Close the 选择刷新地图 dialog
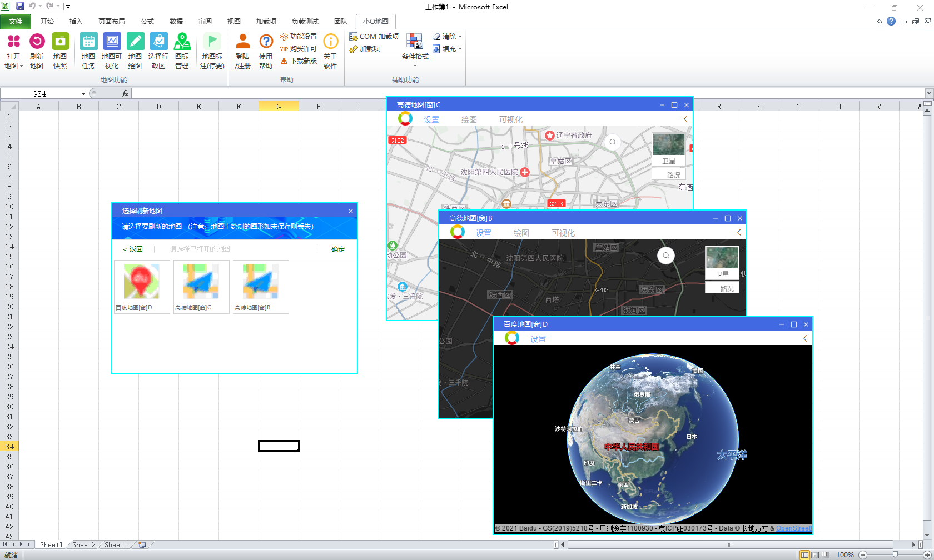 [x=351, y=211]
